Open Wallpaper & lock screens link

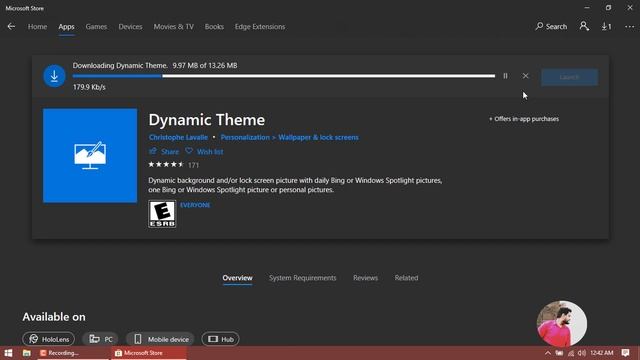[318, 138]
